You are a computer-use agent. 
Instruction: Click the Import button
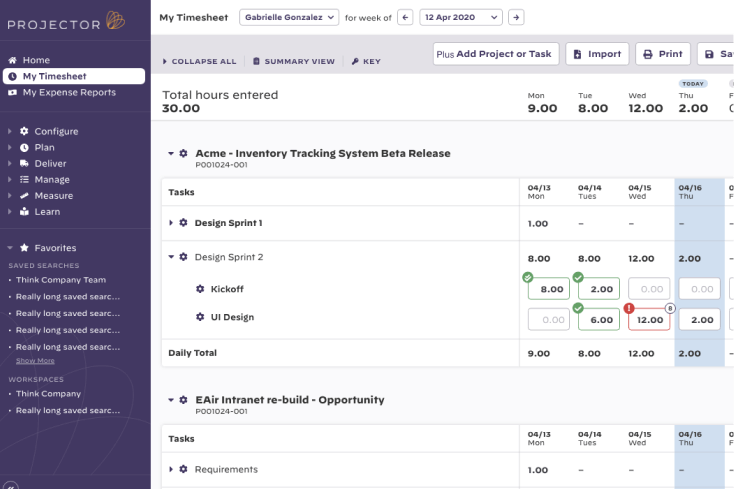[597, 54]
